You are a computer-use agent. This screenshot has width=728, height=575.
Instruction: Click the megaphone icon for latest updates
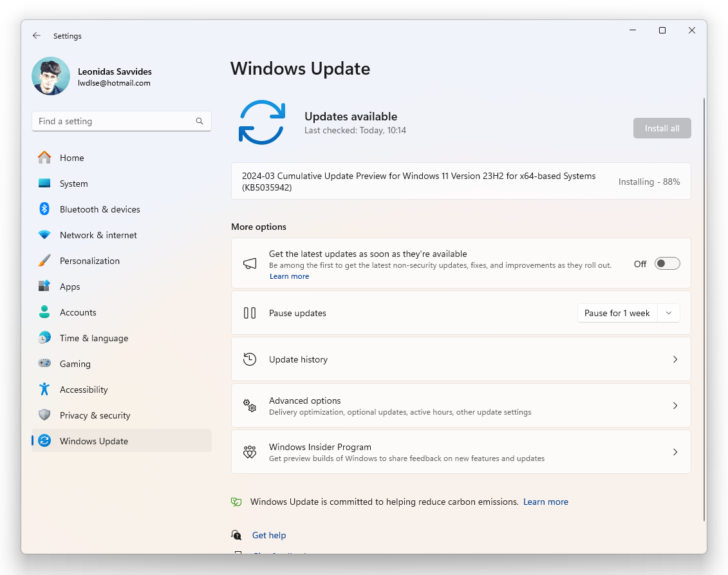tap(250, 264)
